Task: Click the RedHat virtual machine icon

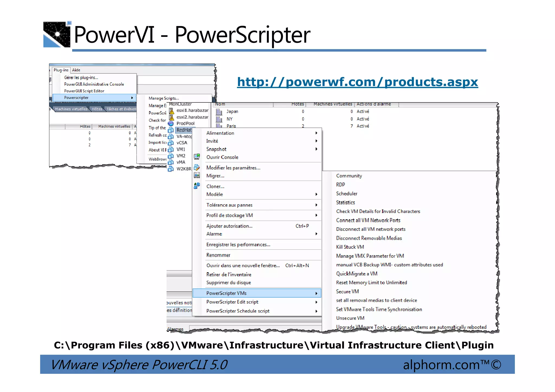Action: [x=171, y=130]
